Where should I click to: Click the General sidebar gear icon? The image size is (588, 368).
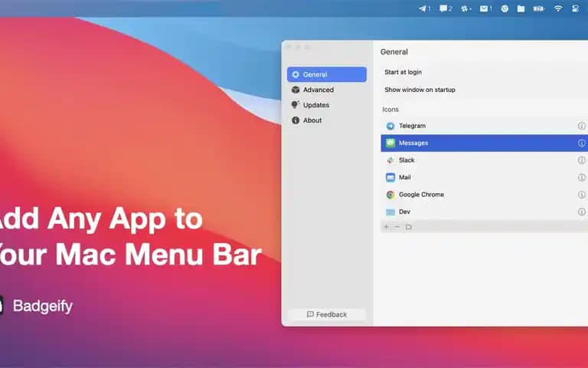pos(296,74)
